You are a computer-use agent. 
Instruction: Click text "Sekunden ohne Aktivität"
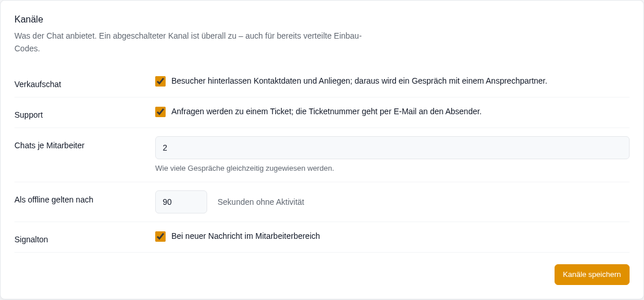coord(261,202)
